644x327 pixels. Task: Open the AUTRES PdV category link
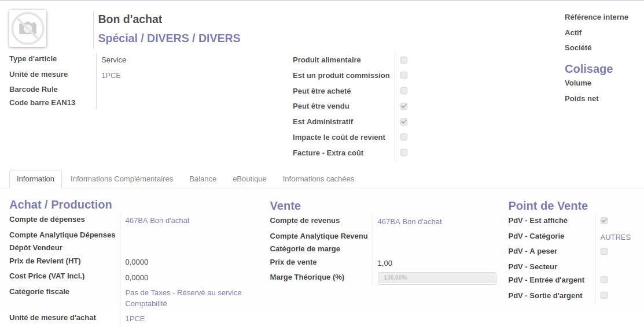pyautogui.click(x=615, y=237)
